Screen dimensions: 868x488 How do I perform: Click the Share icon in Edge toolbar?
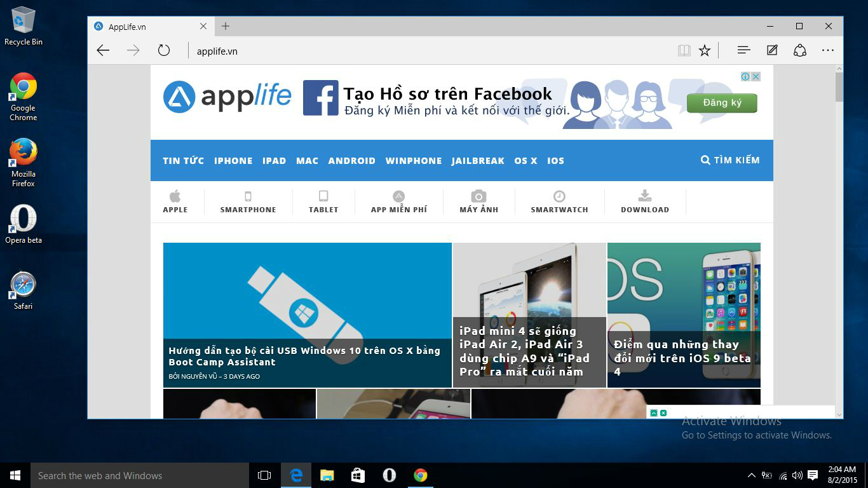pyautogui.click(x=800, y=50)
